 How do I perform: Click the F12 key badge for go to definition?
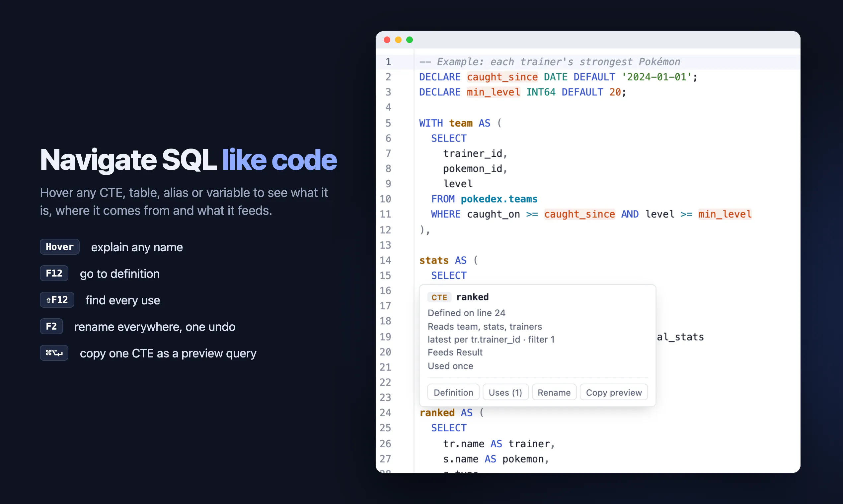(x=54, y=273)
